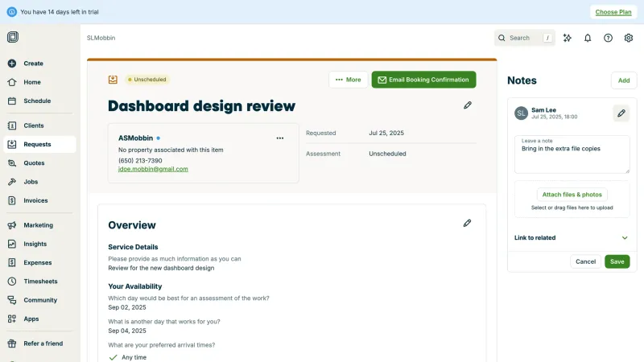Viewport: 644px width, 362px height.
Task: Open the Clients section
Action: coord(39,125)
